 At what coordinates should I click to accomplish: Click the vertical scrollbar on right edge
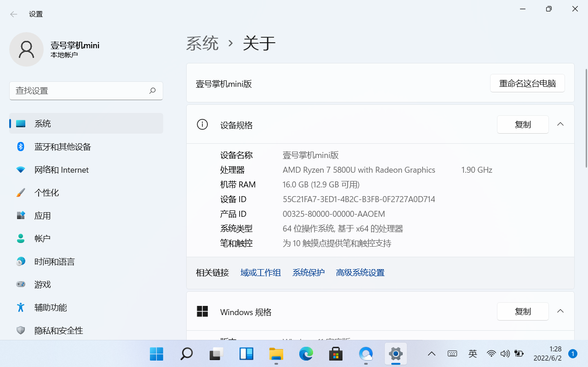pyautogui.click(x=586, y=118)
